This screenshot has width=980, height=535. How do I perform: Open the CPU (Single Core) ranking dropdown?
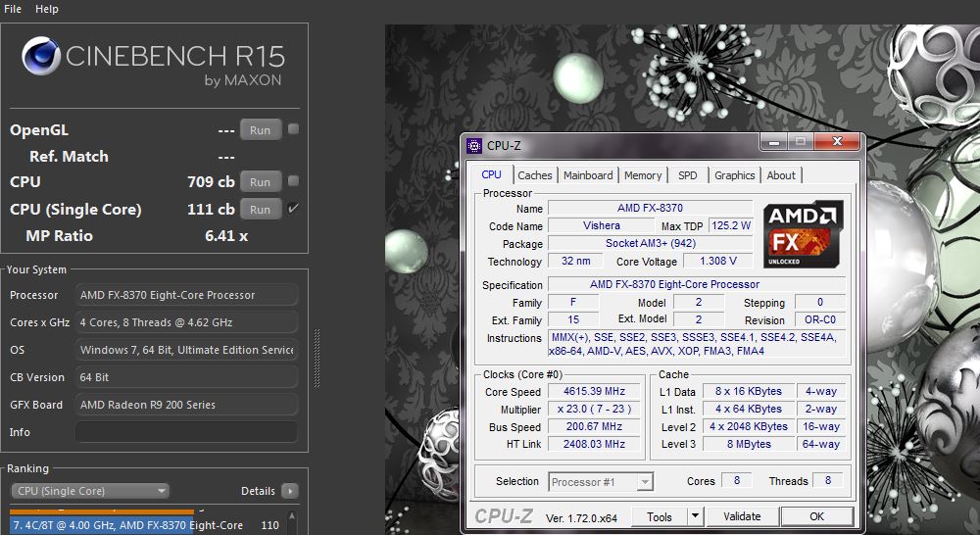click(90, 491)
